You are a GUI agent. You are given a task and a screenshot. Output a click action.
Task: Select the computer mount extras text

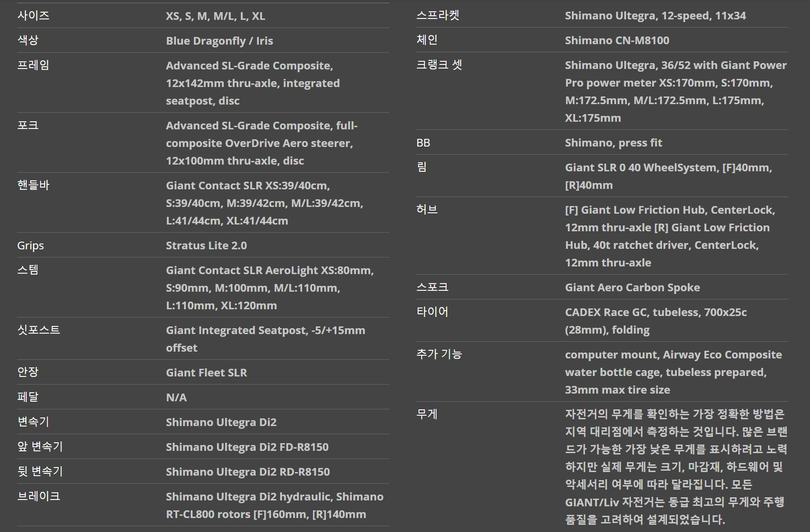pos(673,372)
